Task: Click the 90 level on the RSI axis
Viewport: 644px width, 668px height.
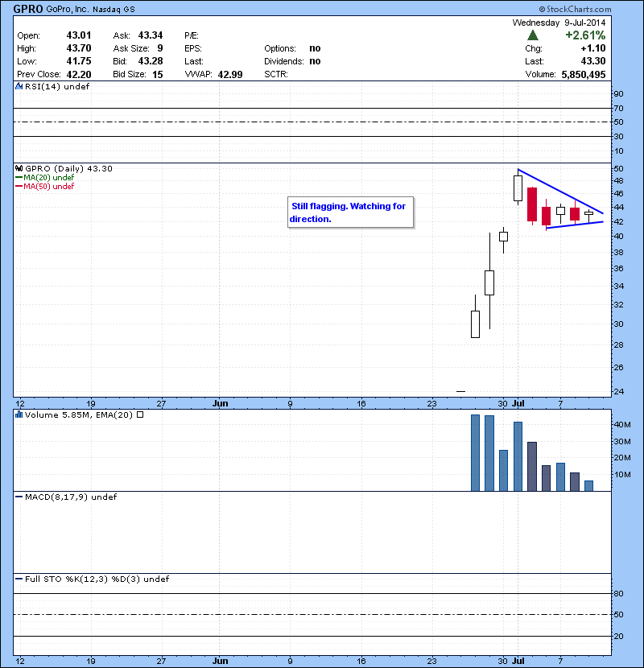Action: 618,94
